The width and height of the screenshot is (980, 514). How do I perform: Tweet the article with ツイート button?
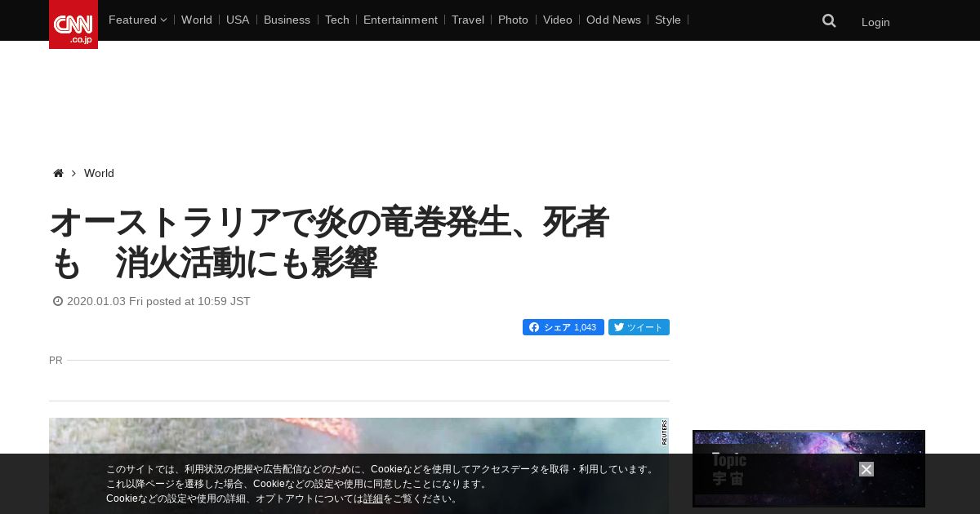tap(639, 327)
